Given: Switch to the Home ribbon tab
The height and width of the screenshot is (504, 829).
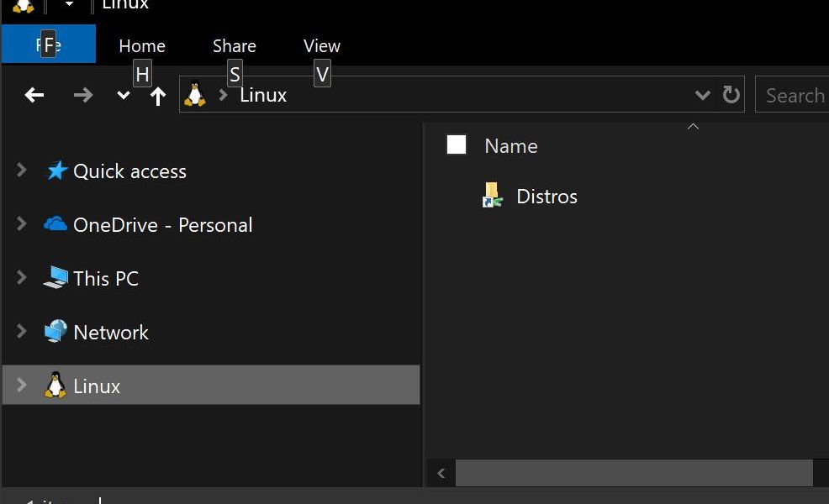Looking at the screenshot, I should tap(141, 45).
